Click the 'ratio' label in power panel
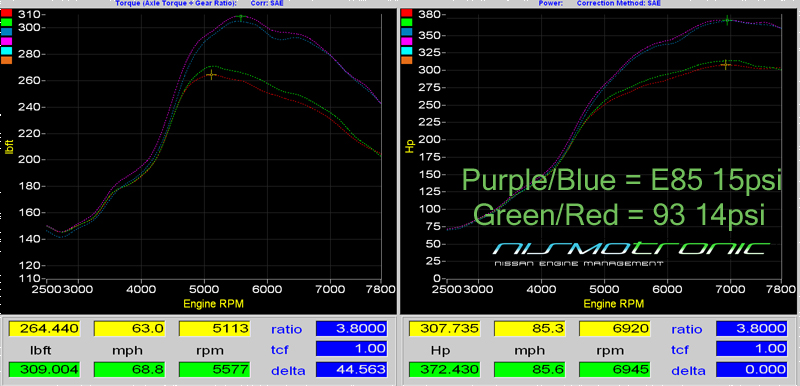 (687, 329)
